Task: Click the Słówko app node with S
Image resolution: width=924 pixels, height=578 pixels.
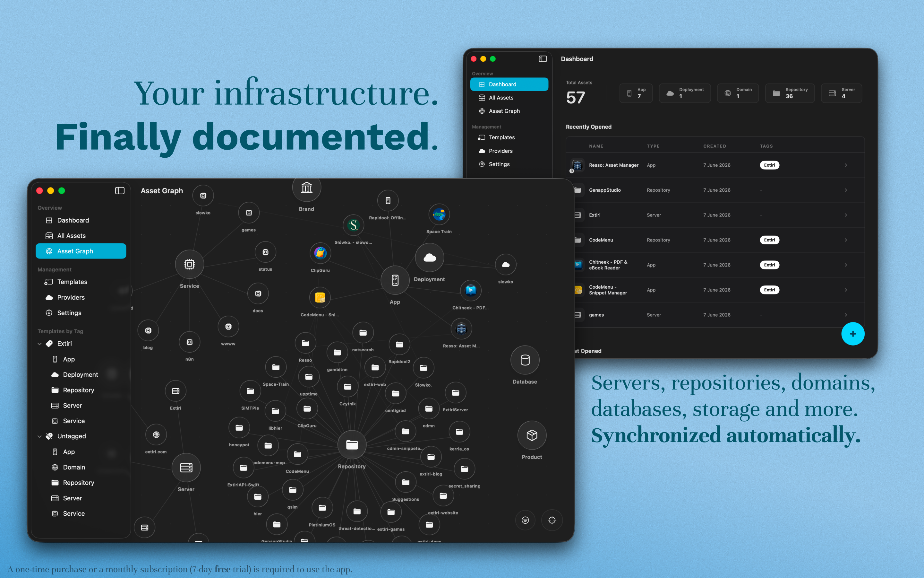Action: tap(354, 225)
